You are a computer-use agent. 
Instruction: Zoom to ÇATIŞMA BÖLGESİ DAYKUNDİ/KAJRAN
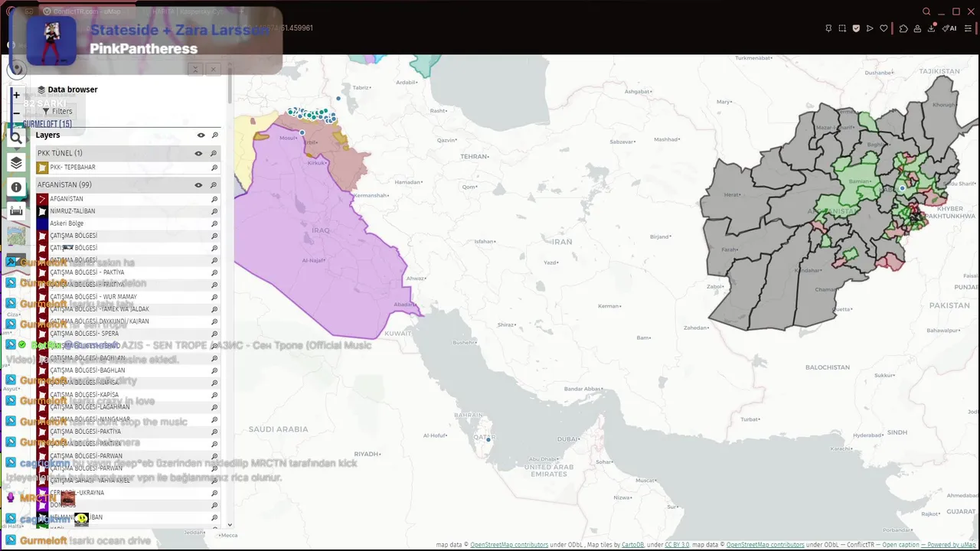[x=214, y=321]
